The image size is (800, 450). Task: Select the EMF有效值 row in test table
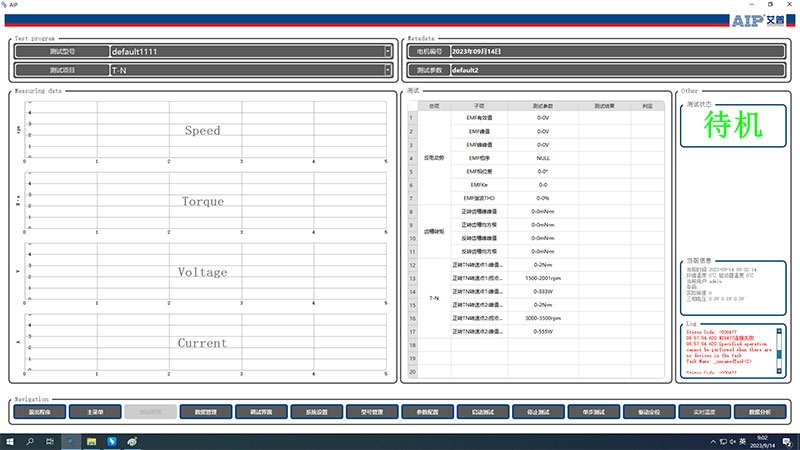(x=478, y=117)
